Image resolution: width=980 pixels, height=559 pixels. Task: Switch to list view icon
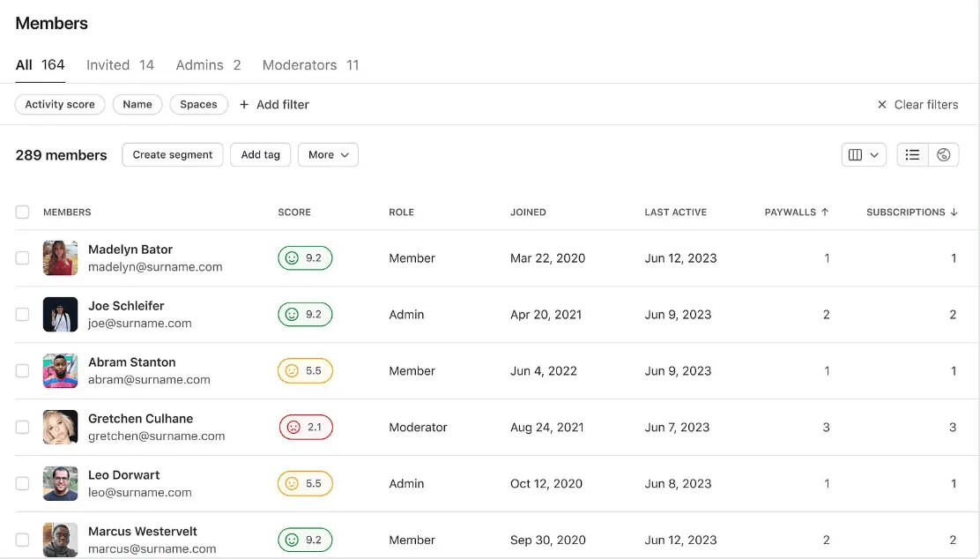click(x=912, y=155)
